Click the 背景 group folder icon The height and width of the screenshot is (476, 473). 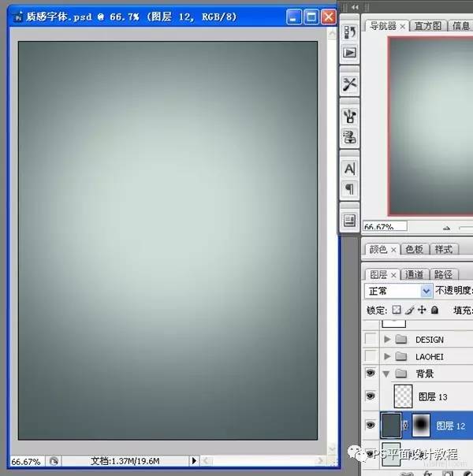coord(401,373)
